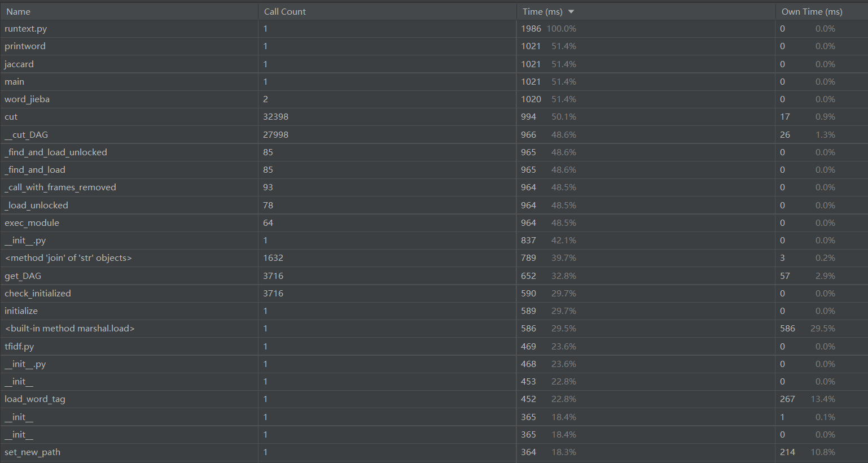Screen dimensions: 868x463
Task: Click the Time (ms) sort arrow
Action: [571, 12]
